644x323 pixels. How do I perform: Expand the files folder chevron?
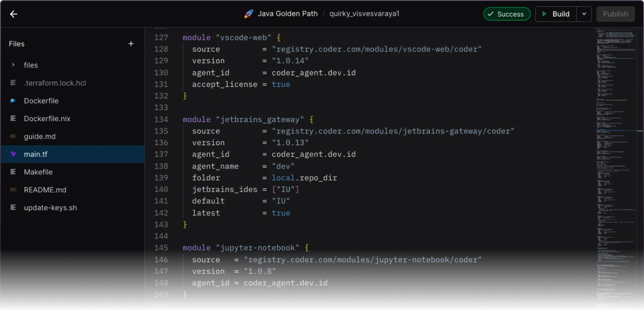coord(13,65)
